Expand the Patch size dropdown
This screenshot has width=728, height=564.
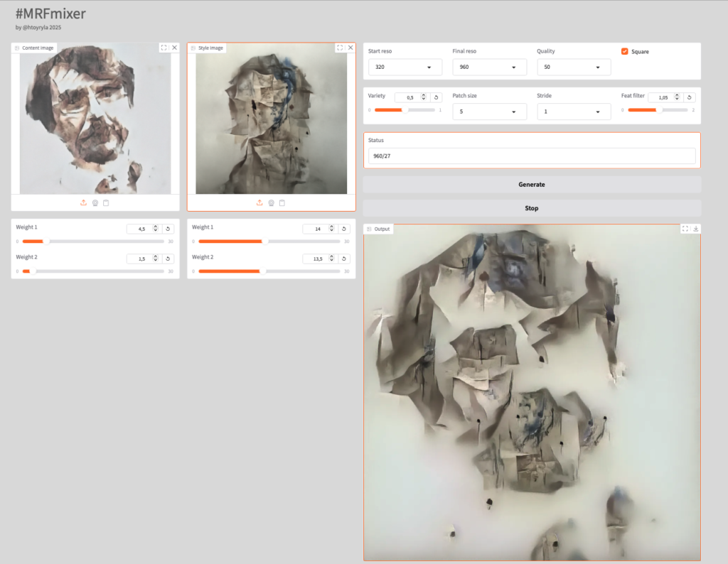tap(489, 112)
